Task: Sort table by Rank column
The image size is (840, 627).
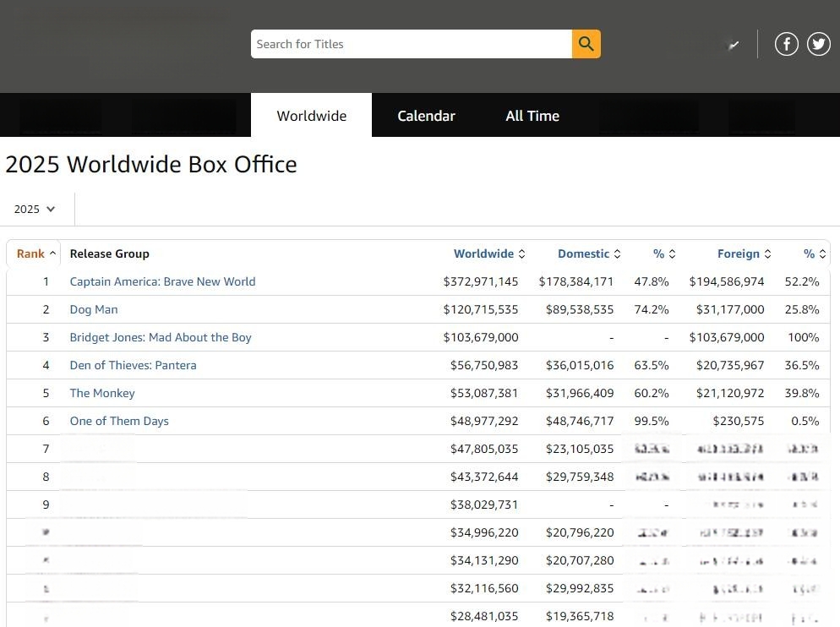Action: click(x=35, y=254)
